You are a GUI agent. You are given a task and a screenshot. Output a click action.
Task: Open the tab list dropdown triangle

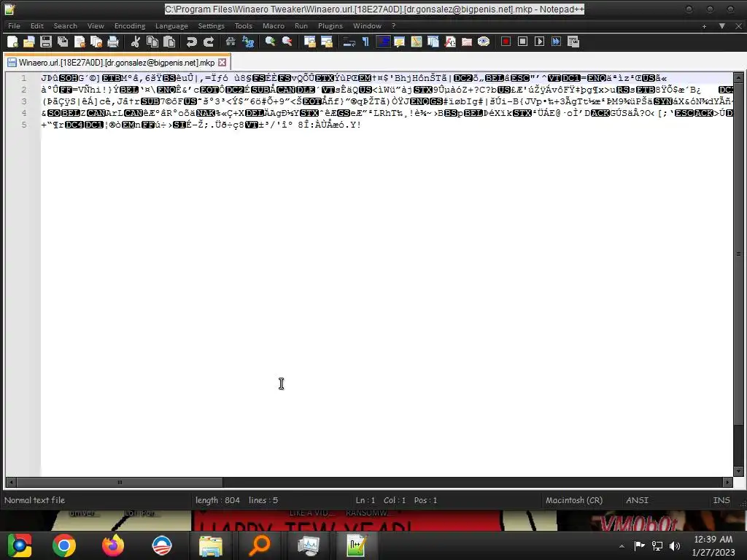click(722, 26)
